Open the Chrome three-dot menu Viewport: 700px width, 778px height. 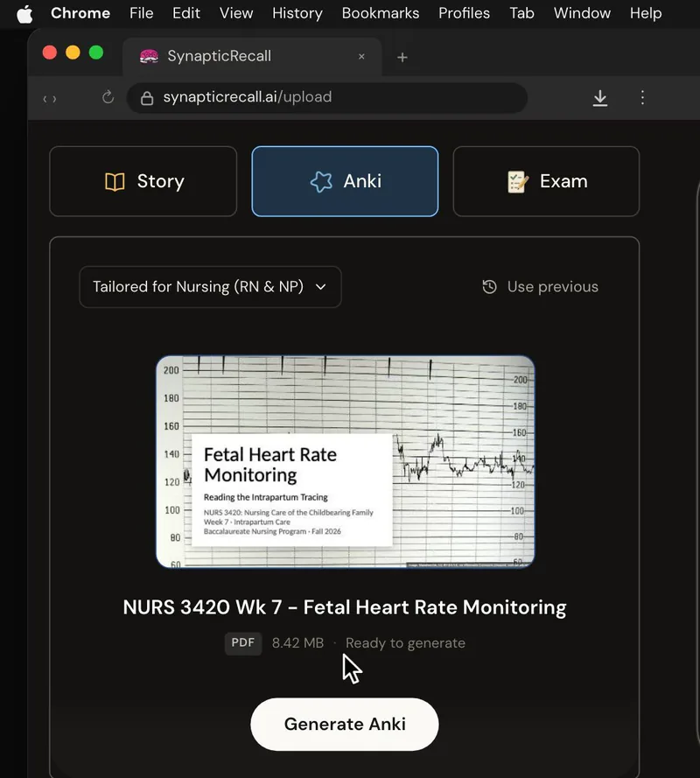coord(642,97)
